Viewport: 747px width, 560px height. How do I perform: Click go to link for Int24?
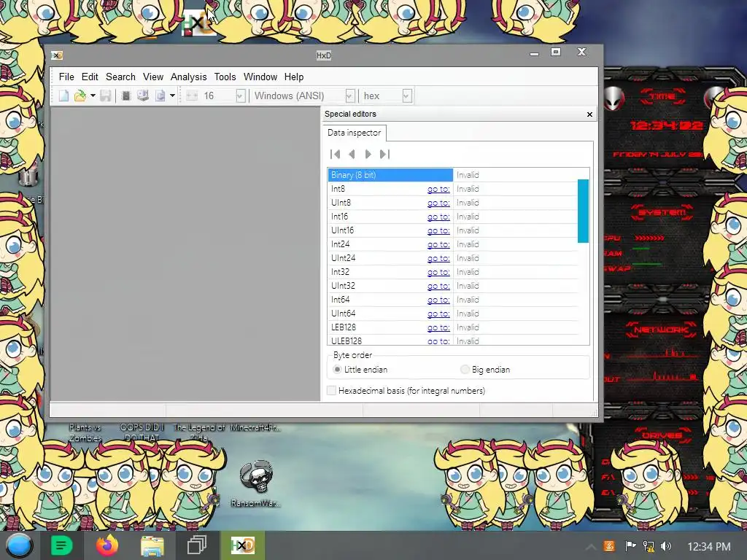click(x=438, y=244)
